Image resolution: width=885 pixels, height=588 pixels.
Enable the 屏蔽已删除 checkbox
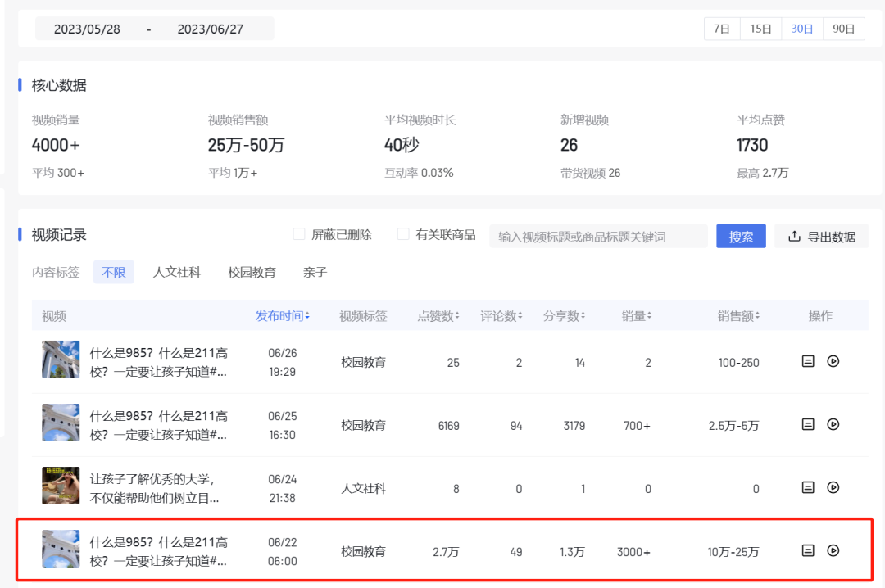[299, 233]
